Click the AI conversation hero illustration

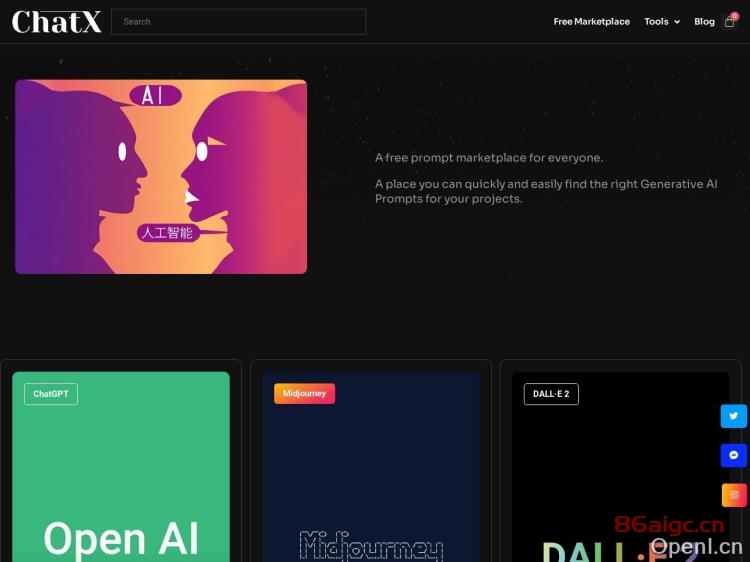click(x=161, y=176)
